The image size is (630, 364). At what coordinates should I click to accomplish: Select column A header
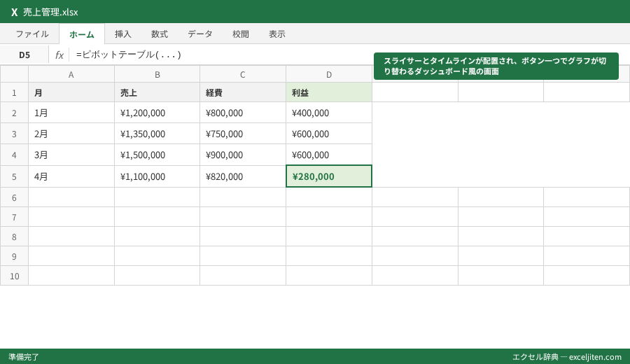click(x=71, y=74)
